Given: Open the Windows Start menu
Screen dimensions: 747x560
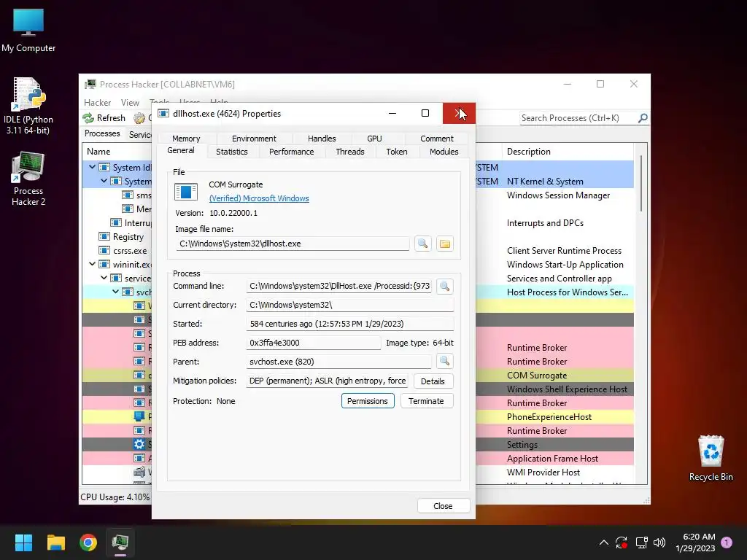Looking at the screenshot, I should [x=23, y=542].
